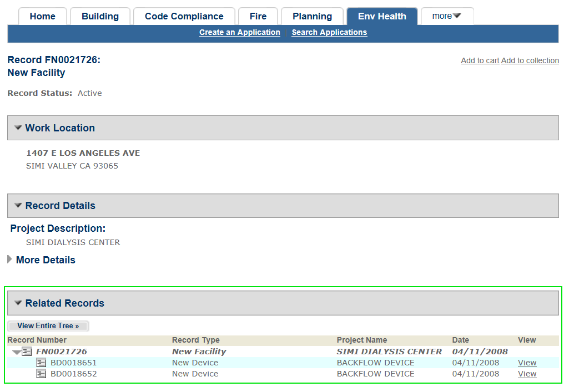View the BD0018651 backflow device record

(x=527, y=363)
